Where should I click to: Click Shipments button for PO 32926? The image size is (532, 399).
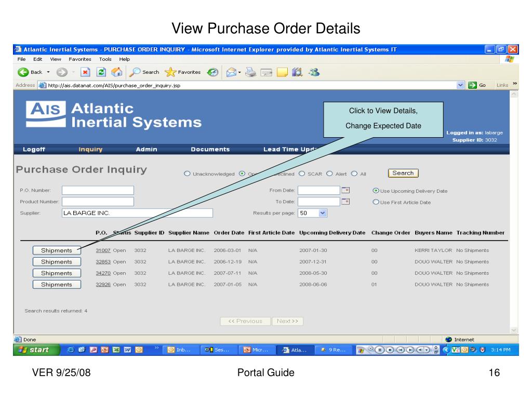[x=57, y=284]
